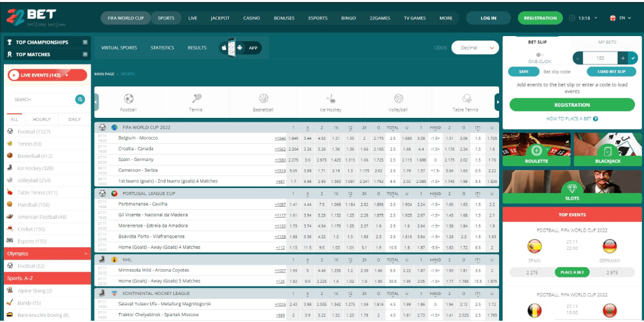Select the Tennis racket icon in the carousel
This screenshot has height=322, width=644.
coord(196,99)
